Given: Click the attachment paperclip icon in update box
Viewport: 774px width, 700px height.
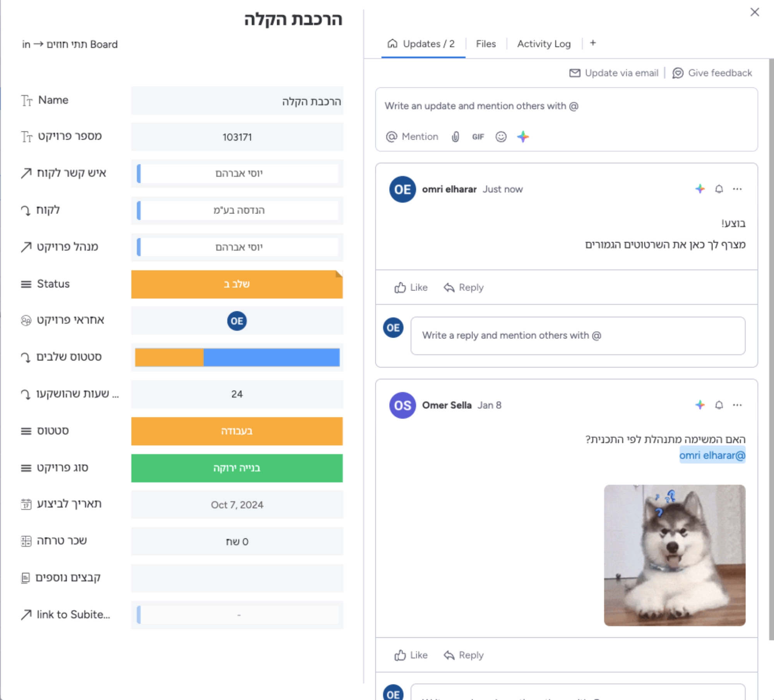Looking at the screenshot, I should (x=455, y=137).
